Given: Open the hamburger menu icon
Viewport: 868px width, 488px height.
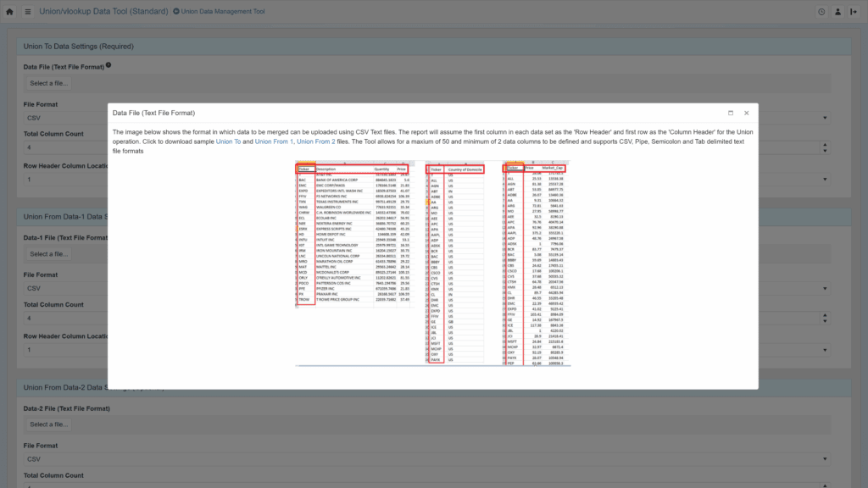Looking at the screenshot, I should pos(28,12).
